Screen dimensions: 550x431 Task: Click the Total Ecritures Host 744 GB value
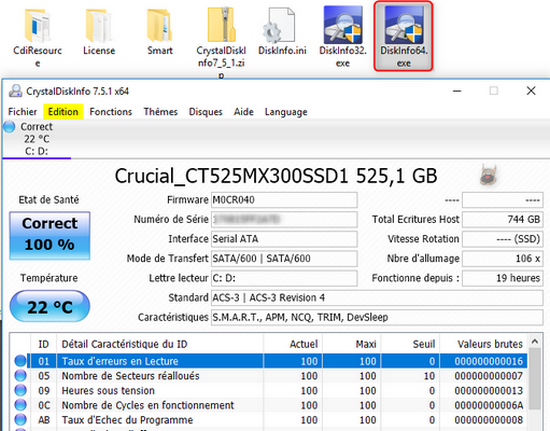(x=503, y=220)
